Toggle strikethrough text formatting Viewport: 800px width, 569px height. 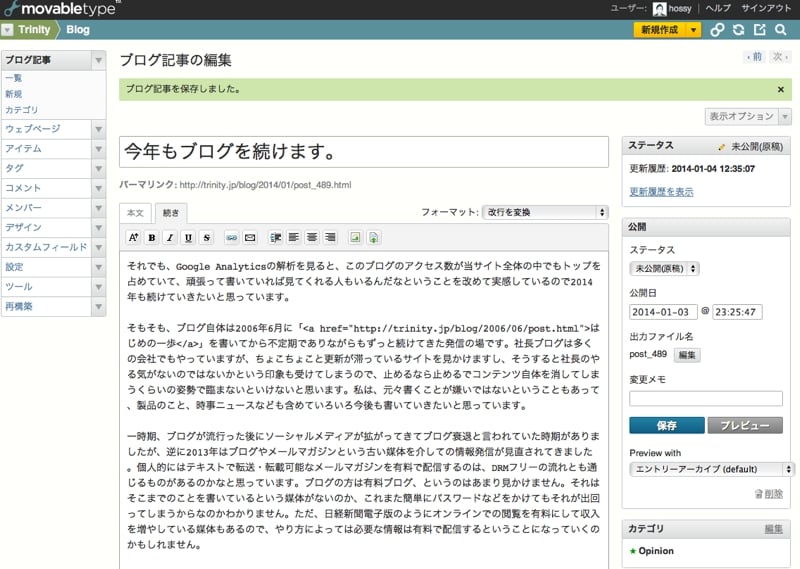[206, 238]
